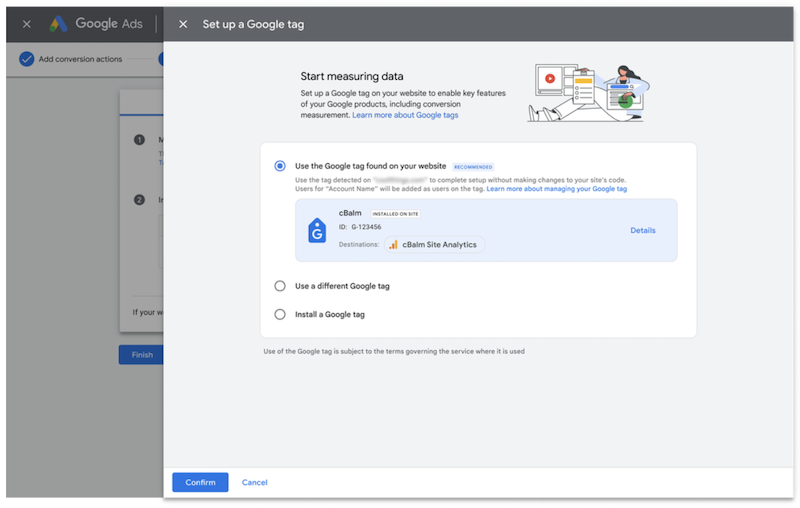800x508 pixels.
Task: Click the cBalm Site Analytics destination chip
Action: (x=434, y=245)
